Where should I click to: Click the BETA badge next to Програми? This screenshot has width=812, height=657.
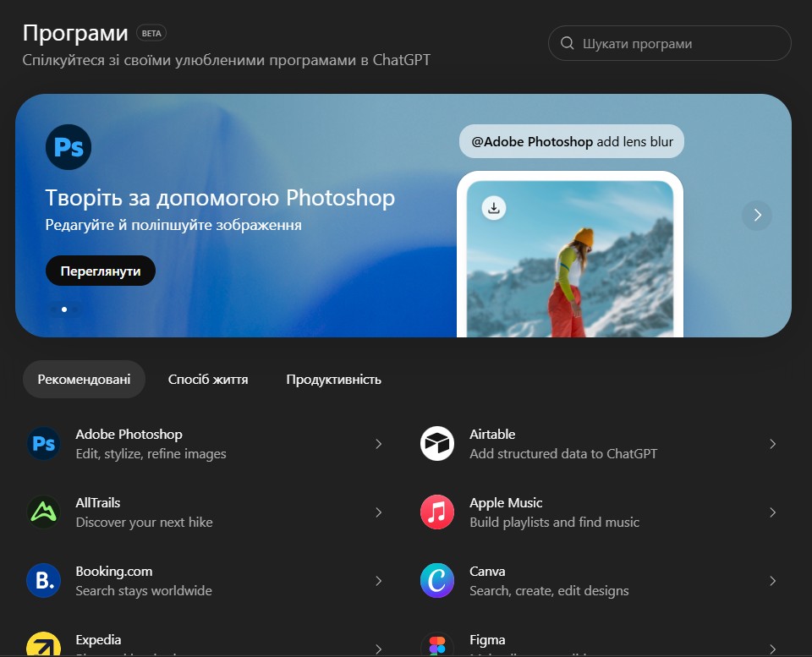[x=151, y=33]
